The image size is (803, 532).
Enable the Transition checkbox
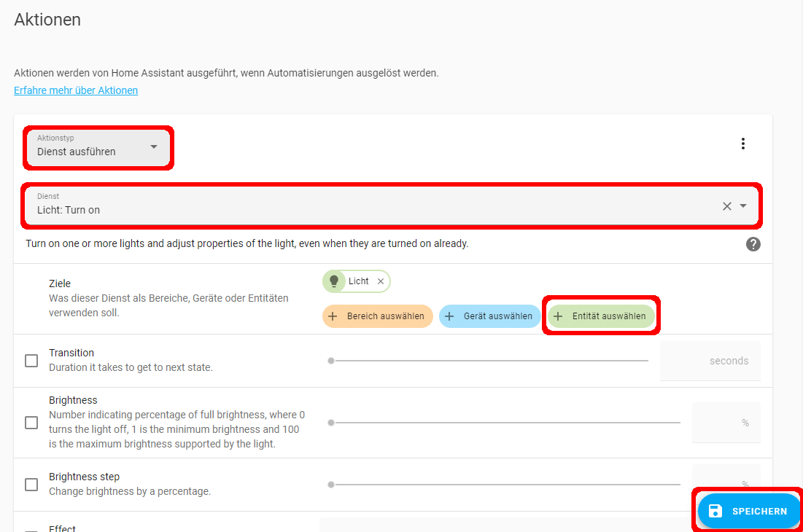point(31,361)
